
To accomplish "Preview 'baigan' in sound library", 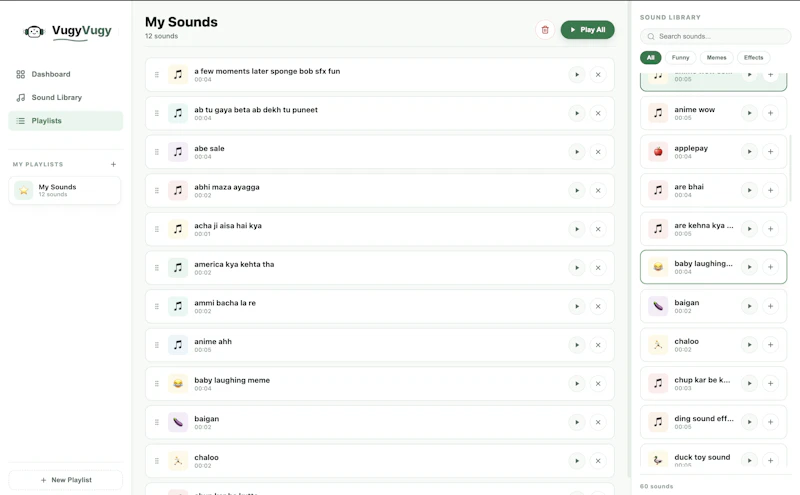I will point(749,306).
